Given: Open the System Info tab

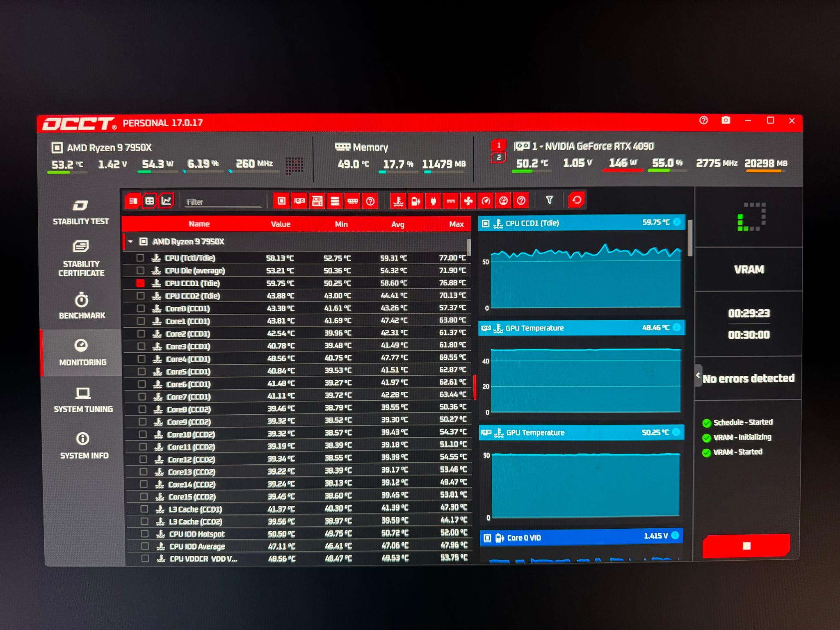Looking at the screenshot, I should (x=84, y=445).
